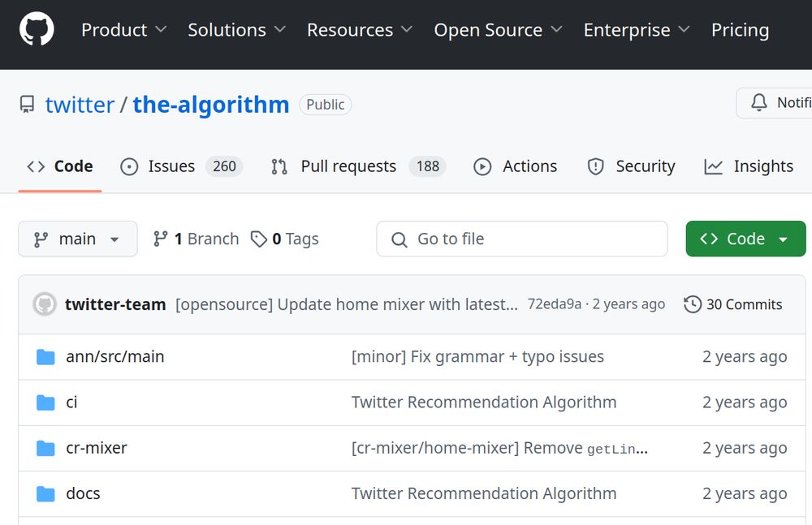The image size is (812, 525).
Task: Click the Actions play icon
Action: (482, 166)
